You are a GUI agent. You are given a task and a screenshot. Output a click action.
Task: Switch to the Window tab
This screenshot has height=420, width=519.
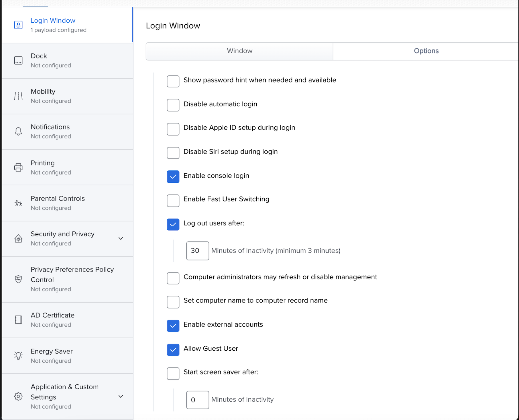[x=239, y=51]
